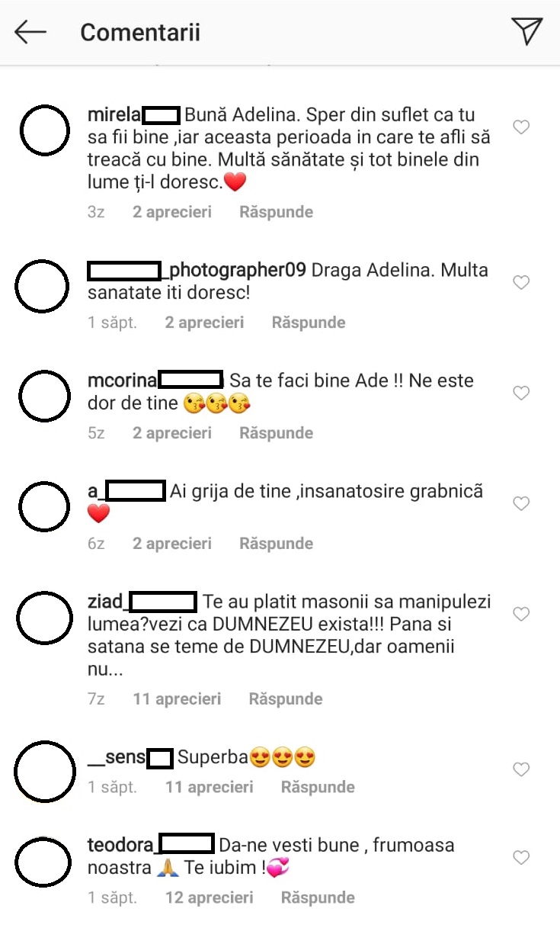Open mirela's profile picture
The width and height of the screenshot is (560, 928).
pyautogui.click(x=44, y=133)
